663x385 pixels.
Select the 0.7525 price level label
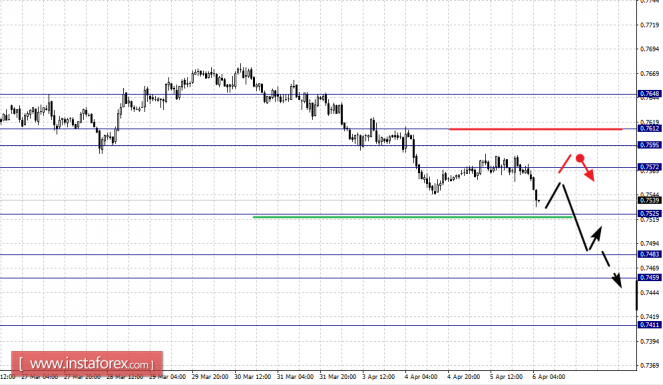pyautogui.click(x=649, y=214)
